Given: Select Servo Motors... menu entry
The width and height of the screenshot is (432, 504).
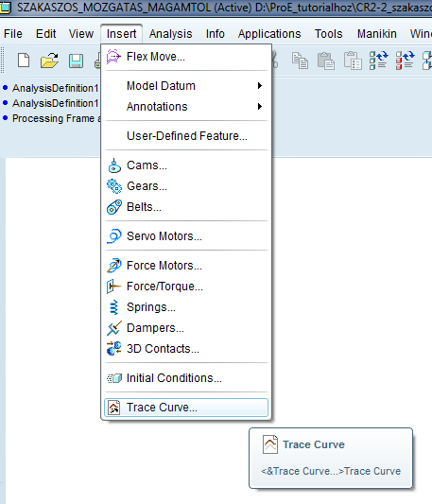Looking at the screenshot, I should coord(186,236).
